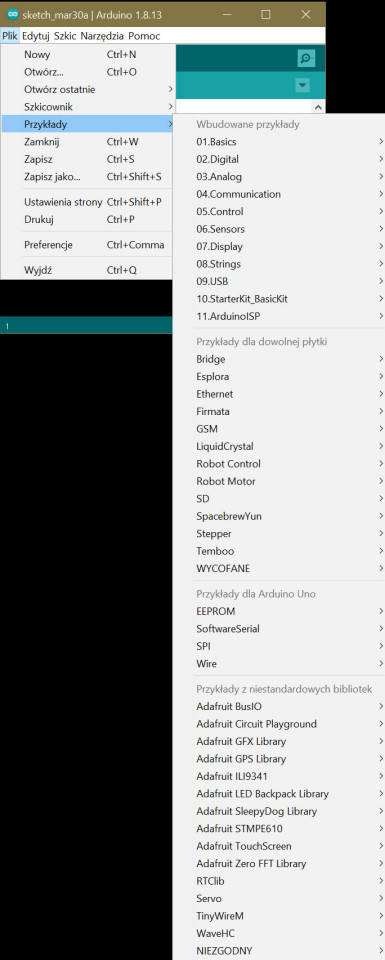
Task: Open the EEPROM examples submenu
Action: tap(279, 611)
